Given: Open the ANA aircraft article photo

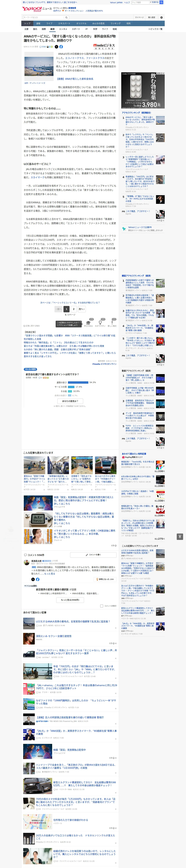Looking at the screenshot, I should [x=39, y=67].
